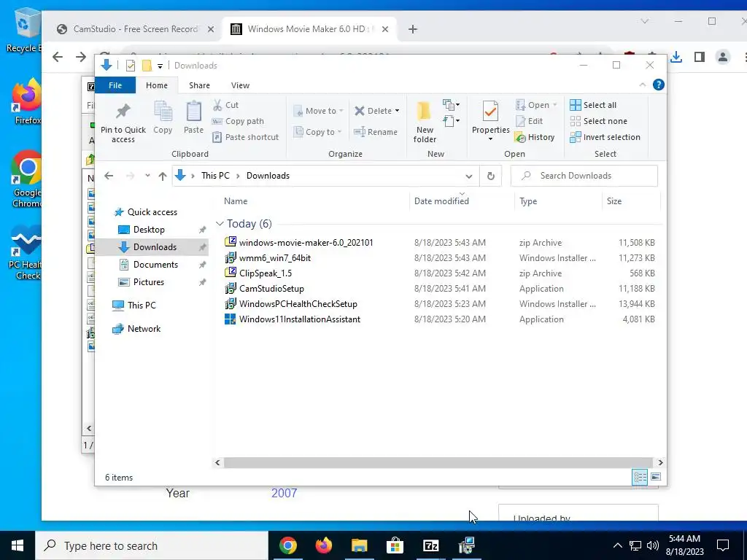This screenshot has height=560, width=747.
Task: Click the Refresh button beside address bar
Action: coord(491,176)
